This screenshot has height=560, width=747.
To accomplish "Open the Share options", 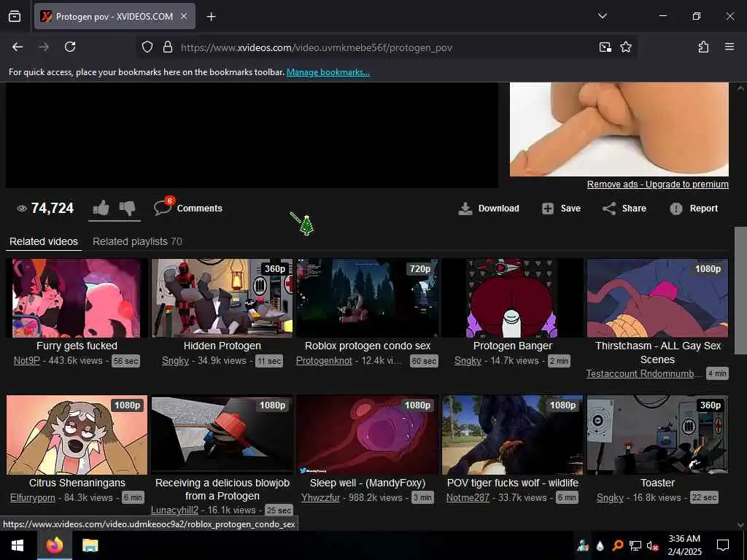I will pyautogui.click(x=624, y=209).
